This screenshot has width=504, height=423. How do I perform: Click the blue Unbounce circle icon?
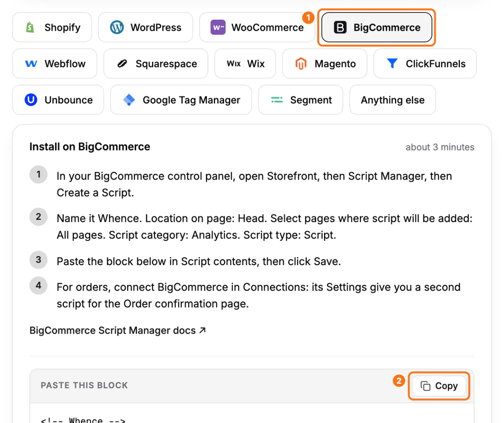pyautogui.click(x=31, y=100)
